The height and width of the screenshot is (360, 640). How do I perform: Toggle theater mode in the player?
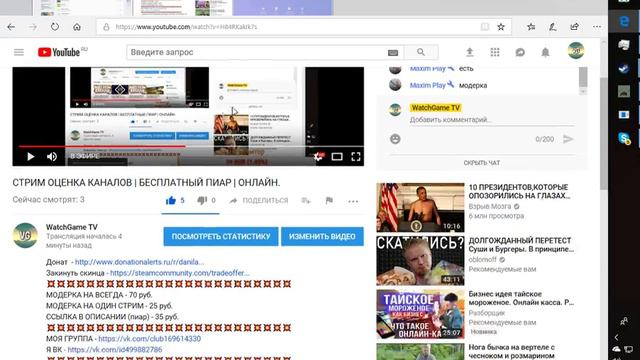click(337, 157)
